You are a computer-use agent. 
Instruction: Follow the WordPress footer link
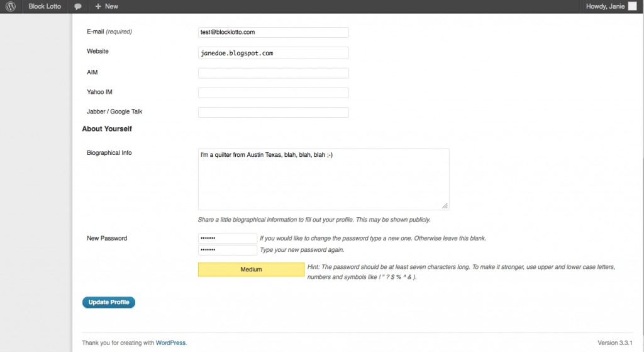(x=170, y=343)
